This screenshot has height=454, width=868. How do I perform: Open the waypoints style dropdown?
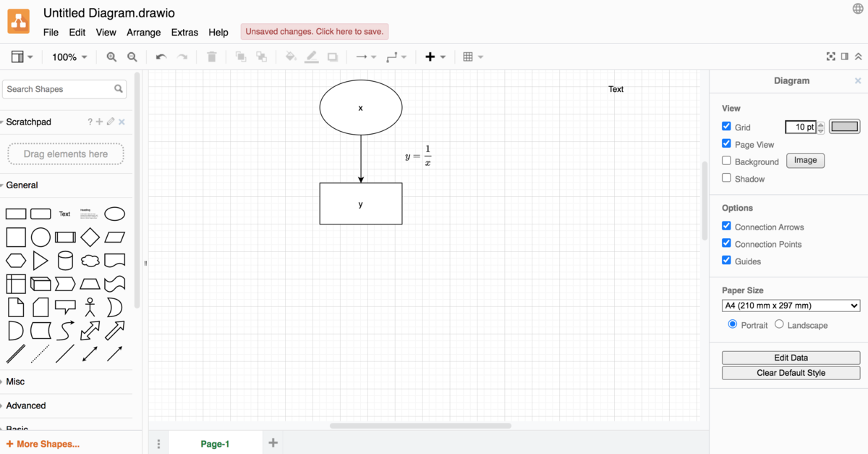(396, 56)
